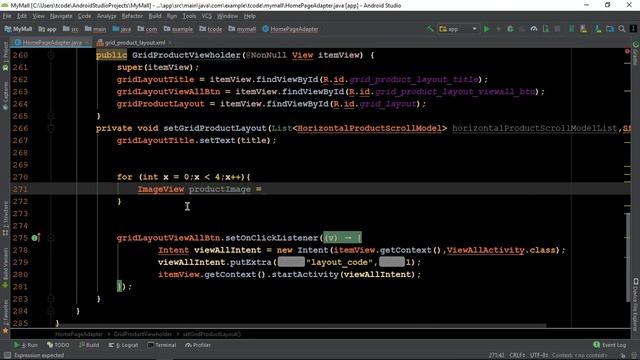Click the editor's vertical scrollbar thumb
The width and height of the screenshot is (640, 360).
(x=627, y=257)
